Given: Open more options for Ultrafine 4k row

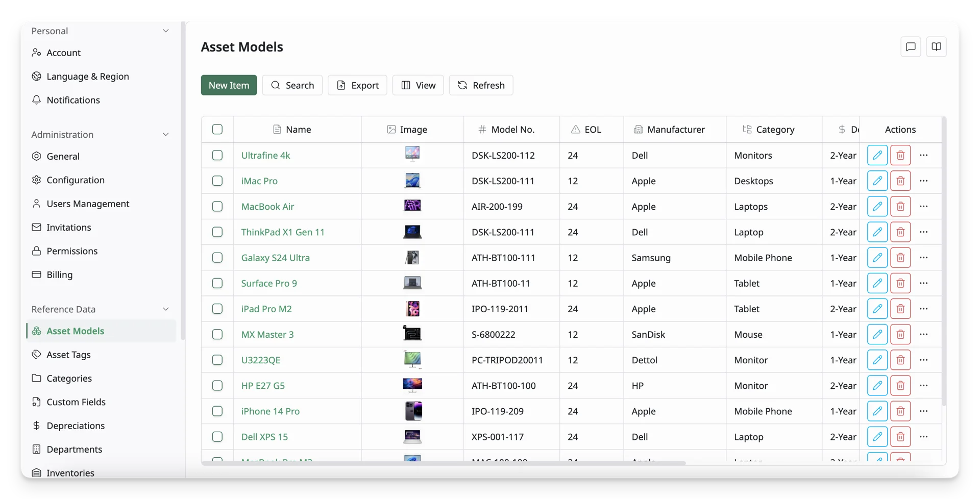Looking at the screenshot, I should 923,155.
